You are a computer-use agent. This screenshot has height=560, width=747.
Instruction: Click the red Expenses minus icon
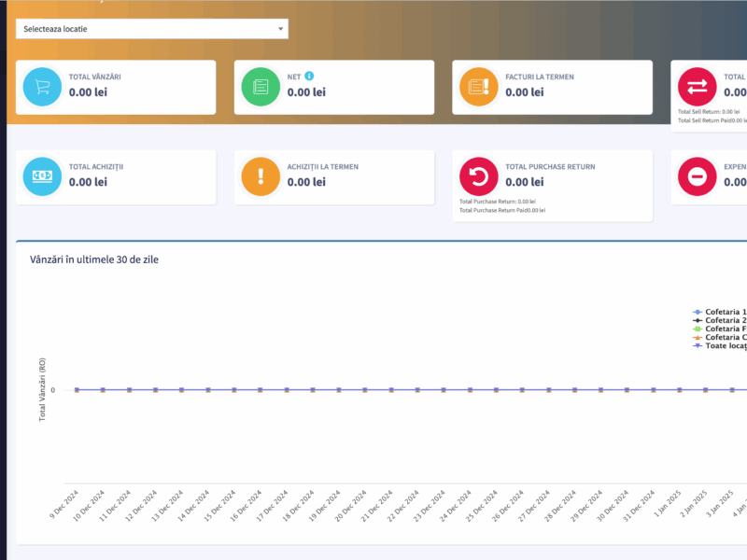pyautogui.click(x=698, y=176)
